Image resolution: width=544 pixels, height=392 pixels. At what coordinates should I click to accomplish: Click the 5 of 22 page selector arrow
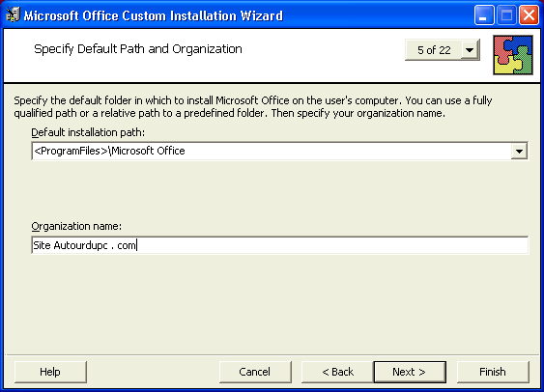(470, 50)
